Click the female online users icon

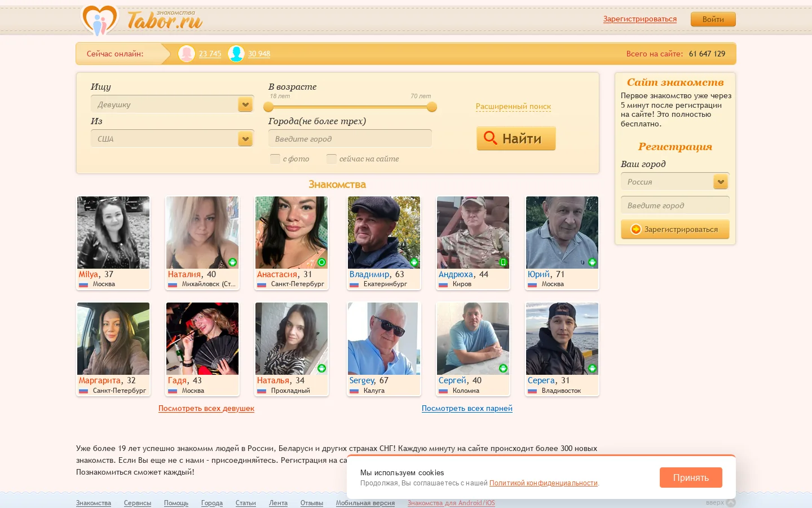coord(187,54)
